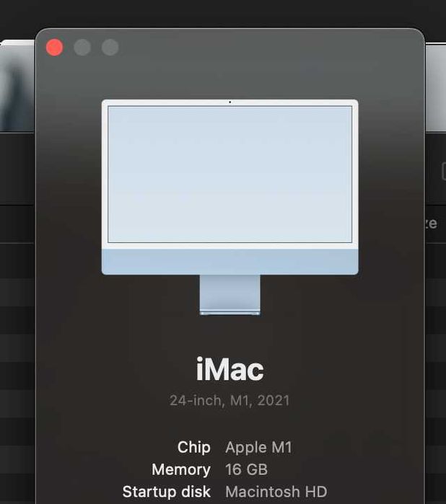
Task: Click the blue iMac illustration
Action: [229, 208]
